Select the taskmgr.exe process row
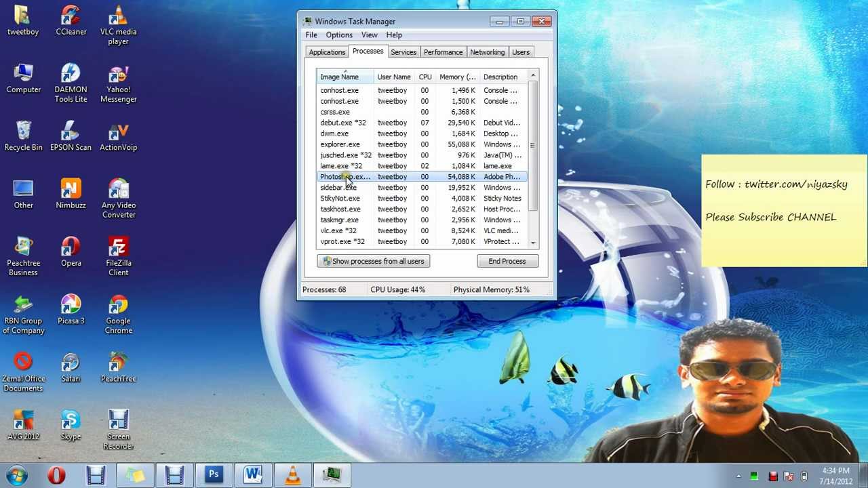This screenshot has width=868, height=488. pyautogui.click(x=422, y=220)
